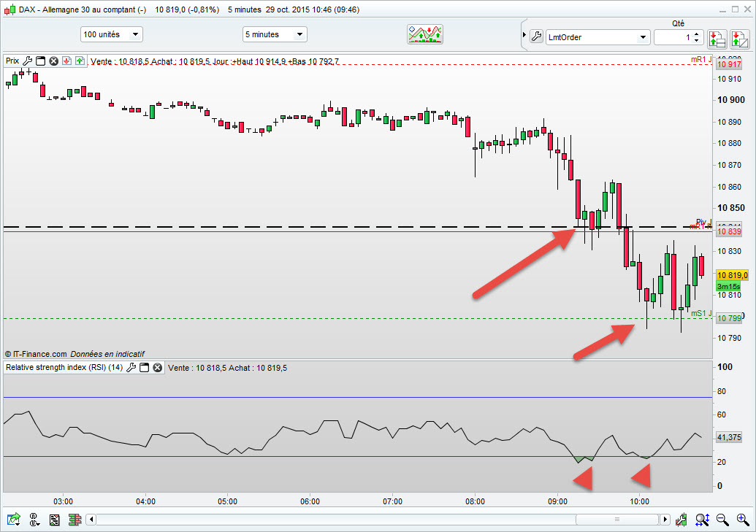Close the Prix panel with the X icon
The width and height of the screenshot is (756, 532).
(x=54, y=61)
